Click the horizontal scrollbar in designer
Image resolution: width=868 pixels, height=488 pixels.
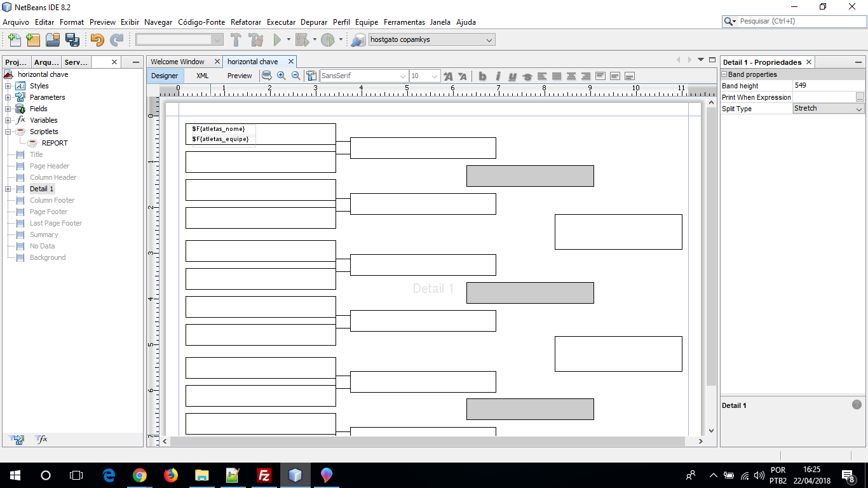pos(428,441)
